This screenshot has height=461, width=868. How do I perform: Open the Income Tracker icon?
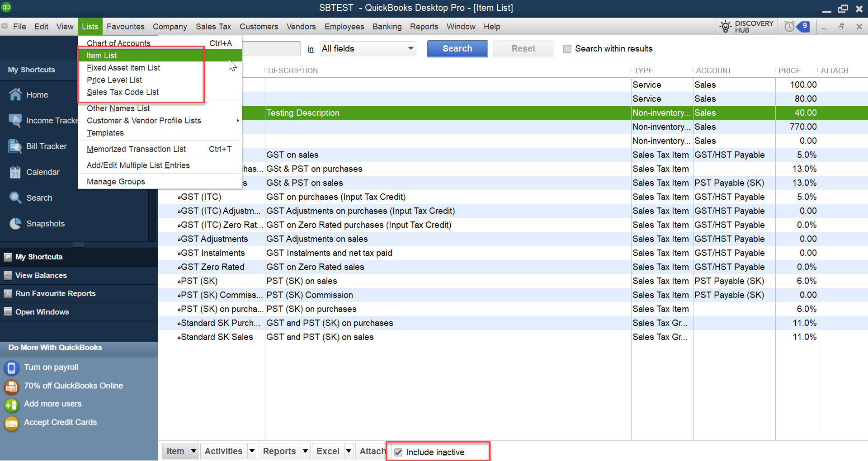(x=15, y=120)
